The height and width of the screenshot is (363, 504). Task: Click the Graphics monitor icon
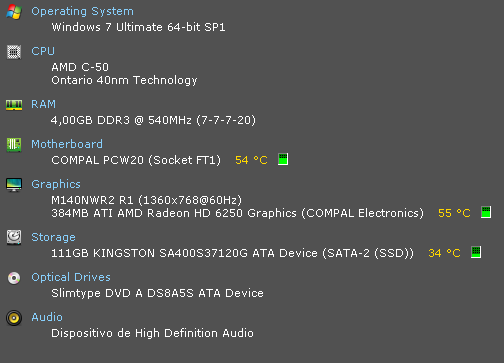pyautogui.click(x=14, y=185)
